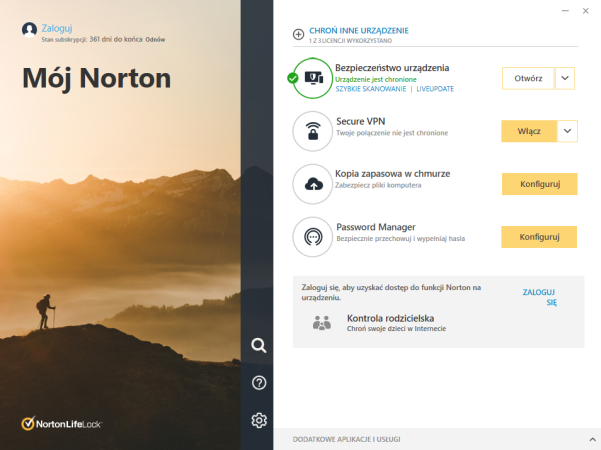
Task: Click the user account avatar icon
Action: (30, 30)
